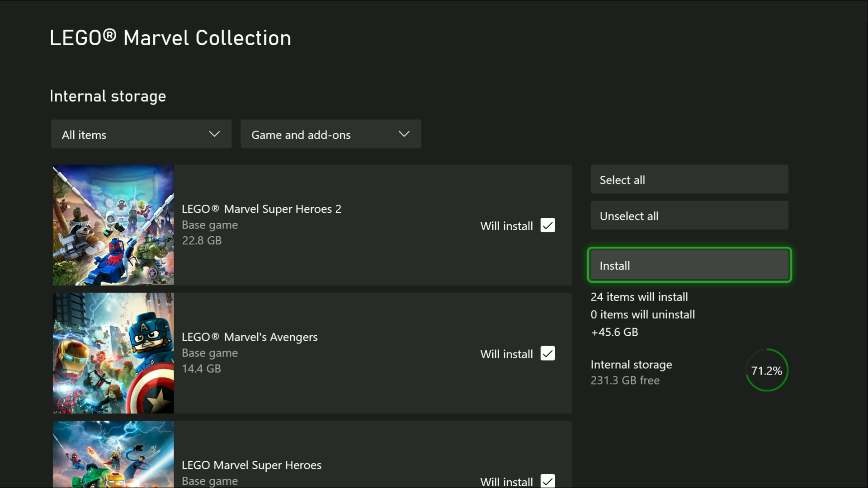868x488 pixels.
Task: Collapse the Game and add-ons chevron
Action: [x=404, y=134]
